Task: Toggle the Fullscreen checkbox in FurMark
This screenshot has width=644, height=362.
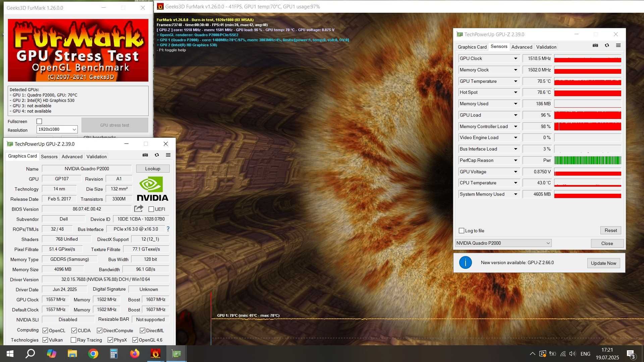Action: (x=39, y=121)
